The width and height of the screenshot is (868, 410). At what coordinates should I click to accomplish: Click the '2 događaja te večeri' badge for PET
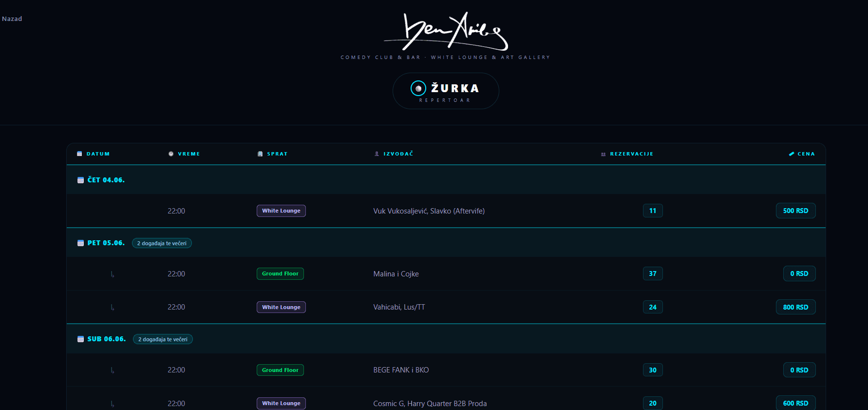pyautogui.click(x=162, y=243)
